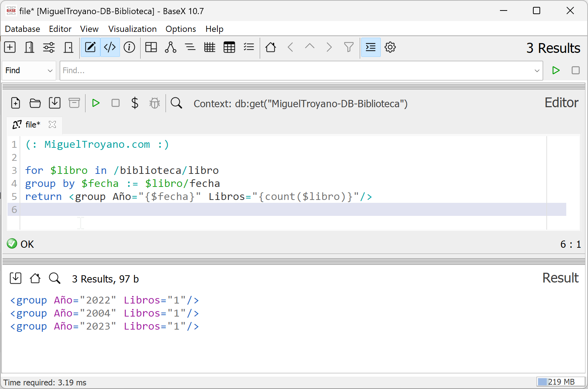Click the New database toolbar icon

pos(10,47)
